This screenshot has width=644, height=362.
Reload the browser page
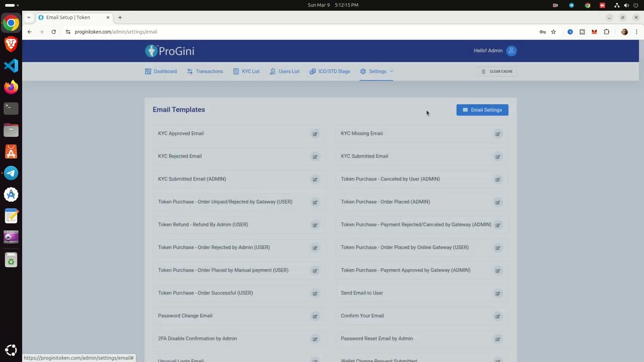tap(53, 32)
